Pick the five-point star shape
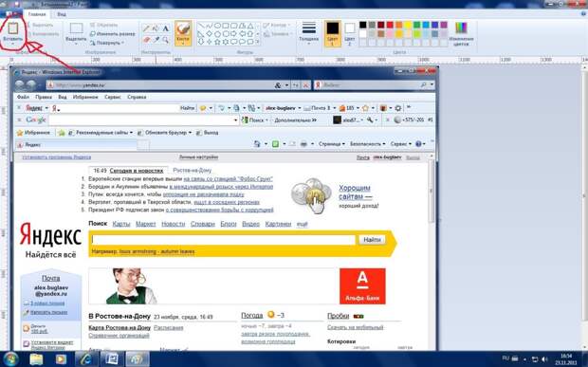 [x=217, y=42]
